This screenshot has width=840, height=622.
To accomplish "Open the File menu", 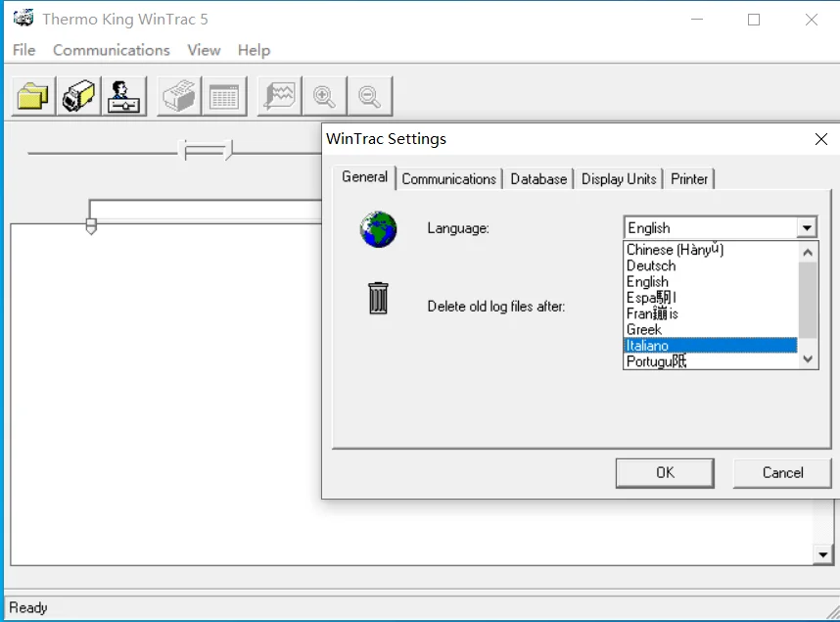I will (x=24, y=50).
